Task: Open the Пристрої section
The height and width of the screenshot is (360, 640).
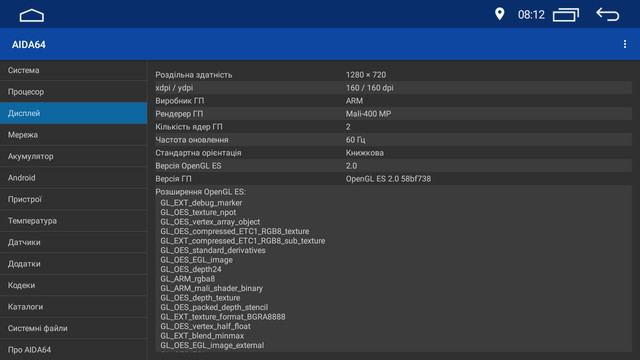Action: (x=73, y=199)
